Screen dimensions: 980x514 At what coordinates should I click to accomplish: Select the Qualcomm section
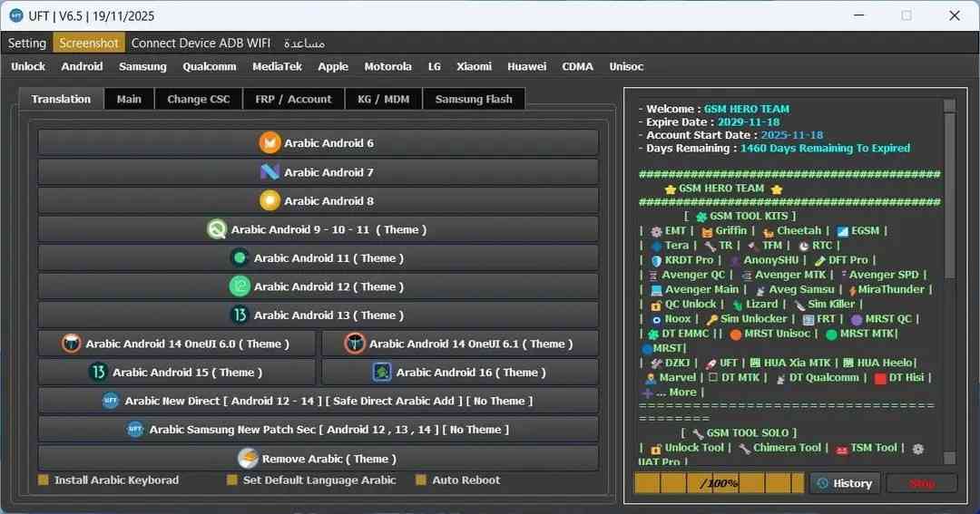pyautogui.click(x=210, y=66)
